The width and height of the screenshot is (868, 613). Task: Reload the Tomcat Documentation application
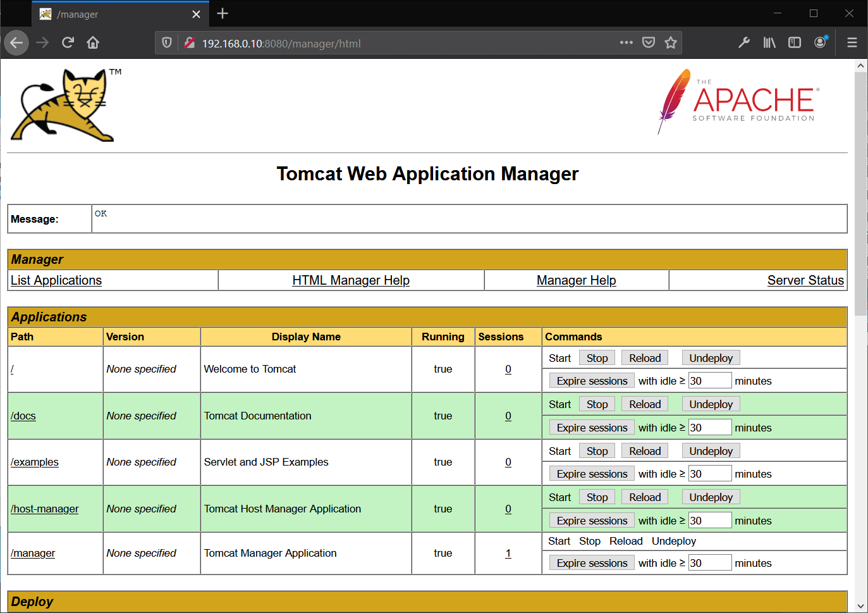point(645,404)
